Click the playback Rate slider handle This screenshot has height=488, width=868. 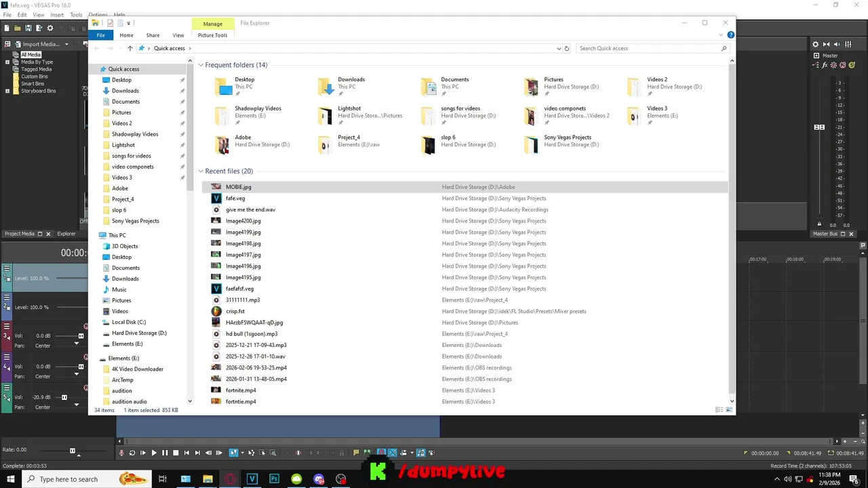click(x=73, y=451)
